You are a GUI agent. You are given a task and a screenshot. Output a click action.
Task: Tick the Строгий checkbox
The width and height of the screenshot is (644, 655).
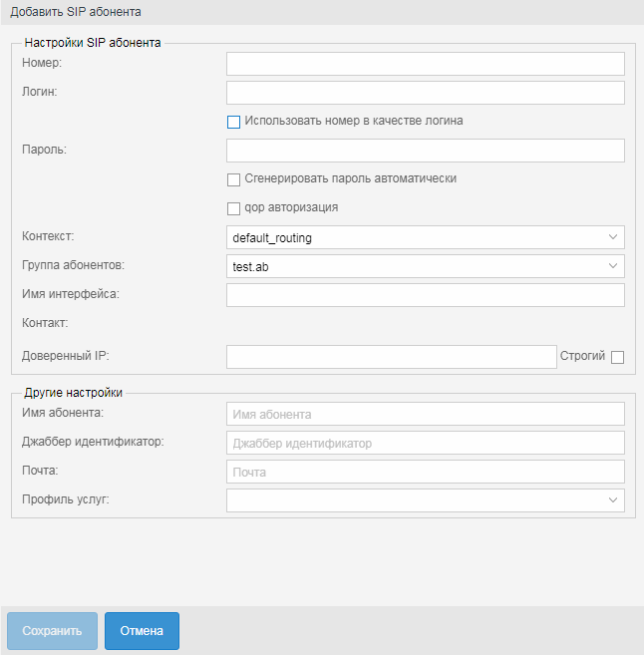coord(617,357)
